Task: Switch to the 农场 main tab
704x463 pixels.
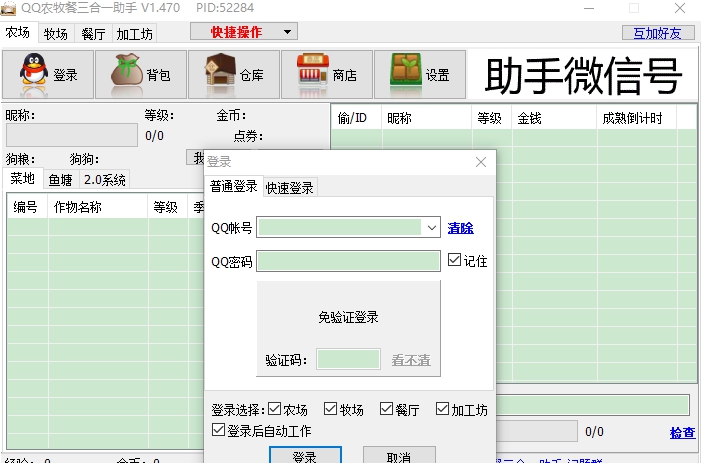Action: click(x=18, y=32)
